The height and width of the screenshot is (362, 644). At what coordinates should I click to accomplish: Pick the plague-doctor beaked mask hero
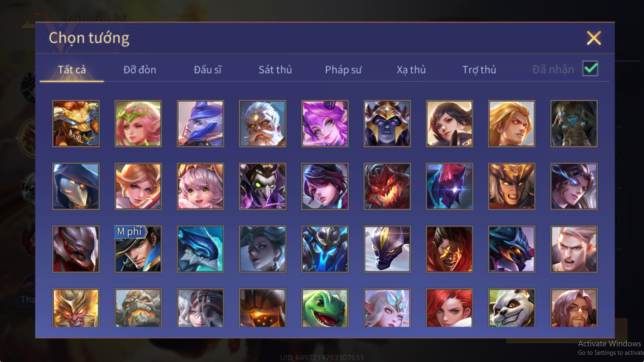click(x=76, y=186)
